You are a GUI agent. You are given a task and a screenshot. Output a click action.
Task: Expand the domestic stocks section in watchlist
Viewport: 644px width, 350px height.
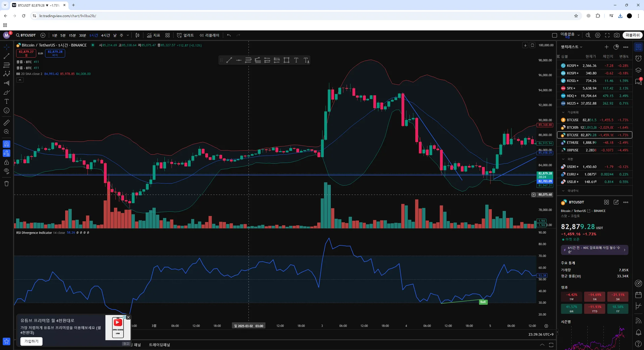point(563,191)
